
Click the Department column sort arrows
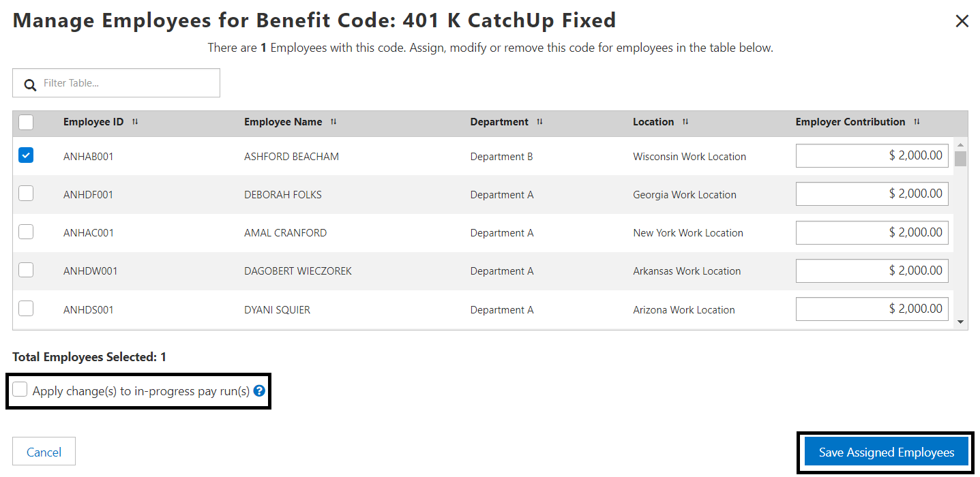(539, 122)
